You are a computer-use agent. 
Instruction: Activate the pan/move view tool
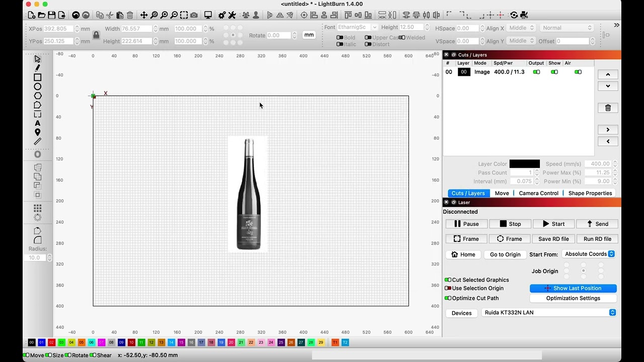144,15
